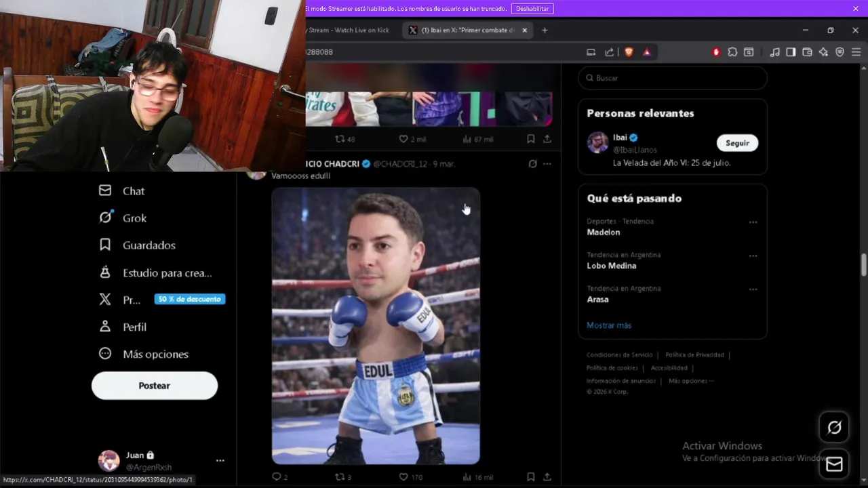Open the Brave Wallet icon
Screen dimensions: 868x488
tap(807, 52)
